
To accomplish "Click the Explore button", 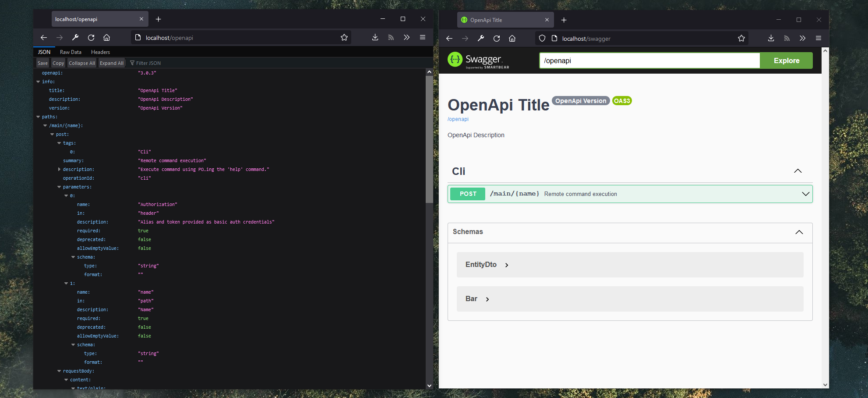I will coord(786,61).
